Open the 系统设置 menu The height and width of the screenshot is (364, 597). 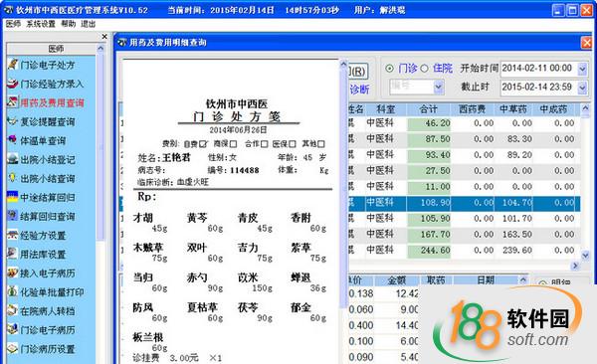(x=41, y=24)
